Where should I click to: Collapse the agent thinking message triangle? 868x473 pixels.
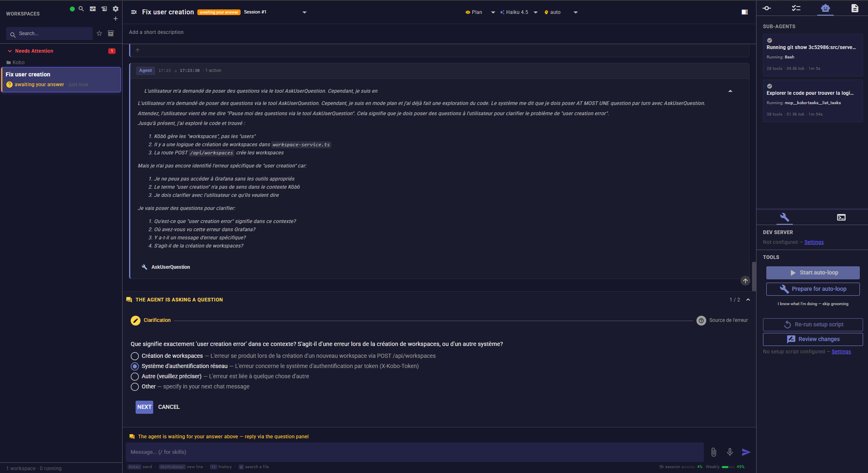pyautogui.click(x=730, y=91)
